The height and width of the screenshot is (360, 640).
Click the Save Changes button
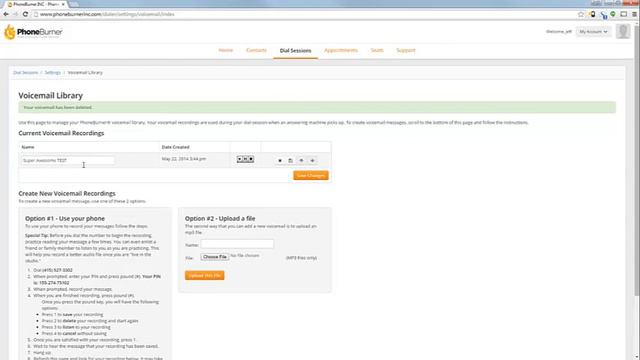[x=311, y=176]
